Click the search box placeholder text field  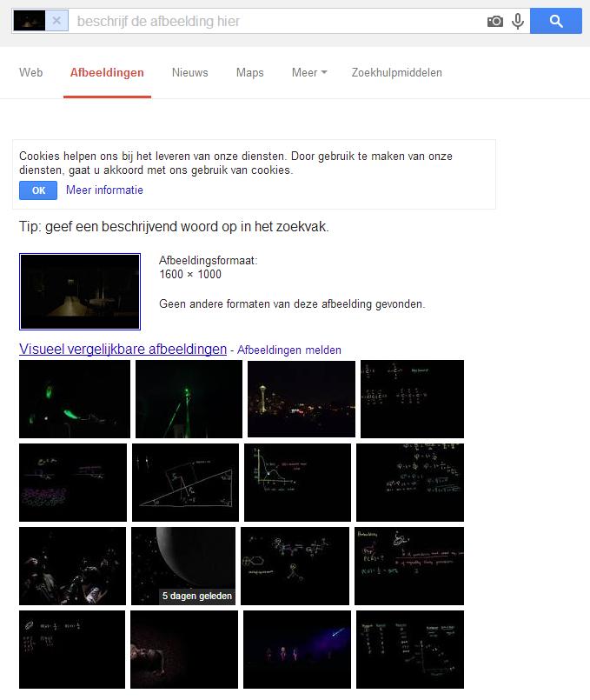[278, 21]
